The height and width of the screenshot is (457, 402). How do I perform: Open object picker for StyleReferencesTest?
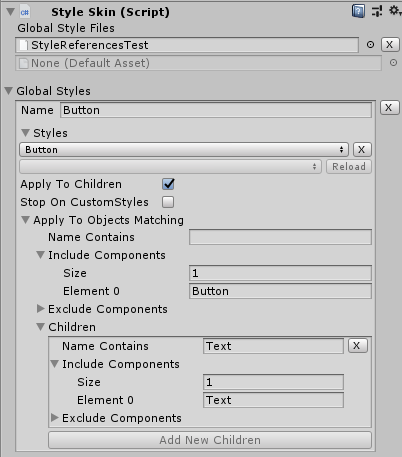click(370, 45)
